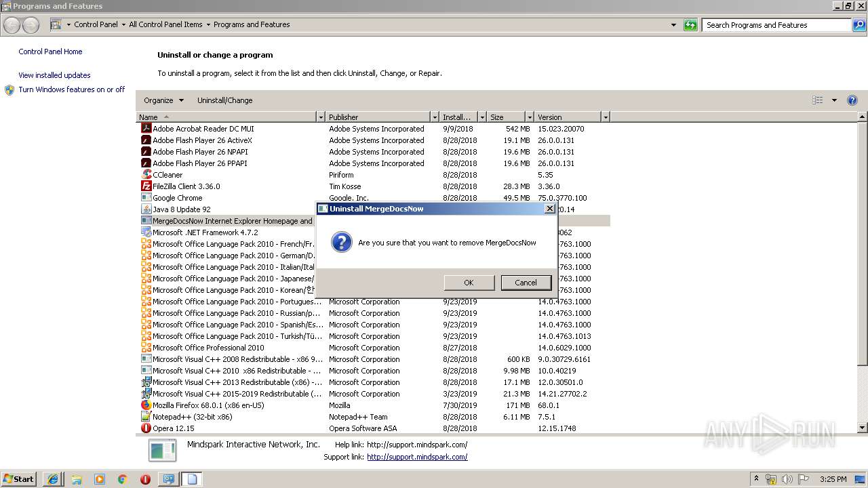
Task: Sort by the Version column header
Action: [x=568, y=117]
